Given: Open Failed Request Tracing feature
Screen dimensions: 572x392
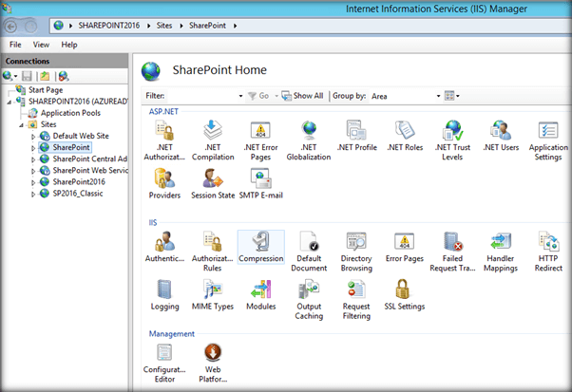Looking at the screenshot, I should [x=452, y=252].
